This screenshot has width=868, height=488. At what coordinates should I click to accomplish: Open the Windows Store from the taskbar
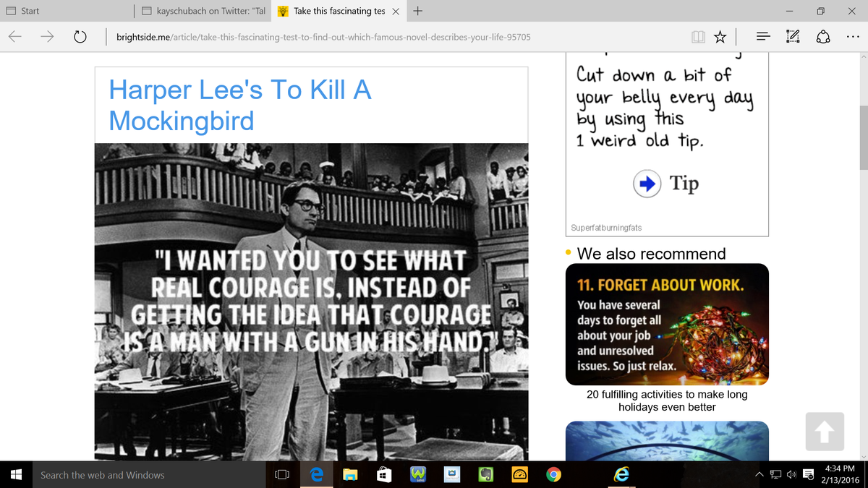tap(384, 475)
